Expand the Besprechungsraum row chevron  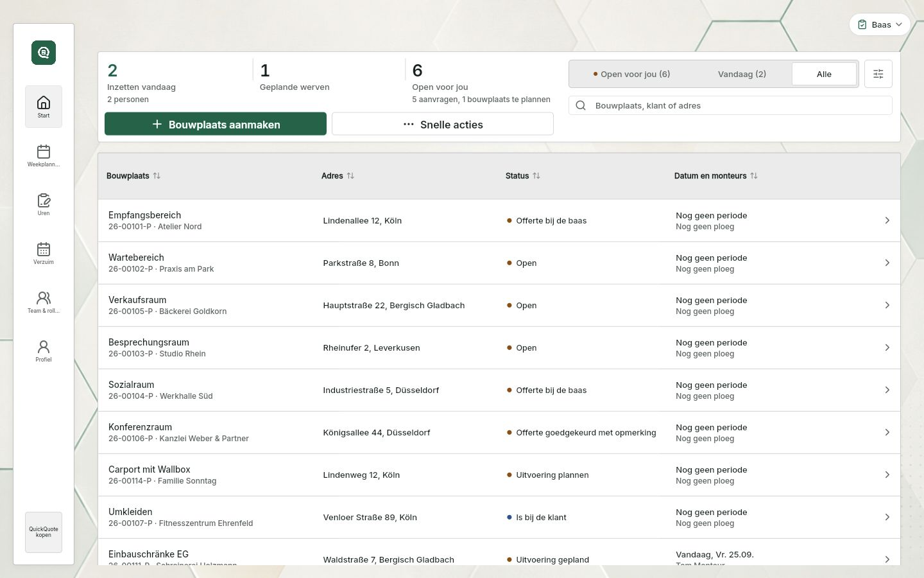(x=887, y=347)
